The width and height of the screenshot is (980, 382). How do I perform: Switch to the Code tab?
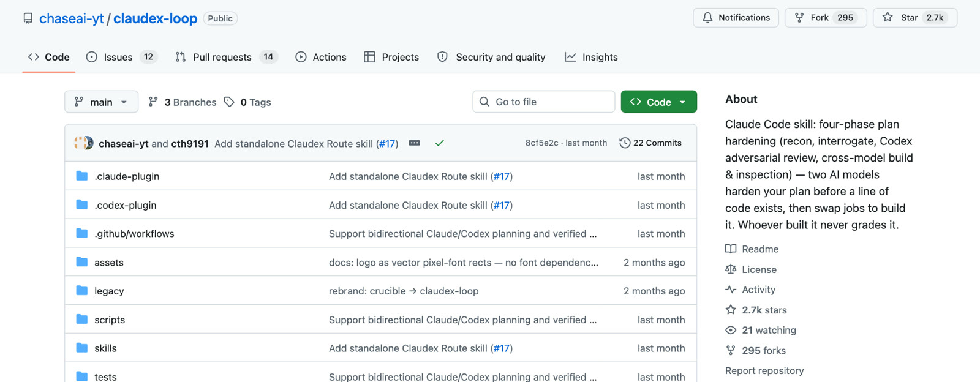click(49, 57)
